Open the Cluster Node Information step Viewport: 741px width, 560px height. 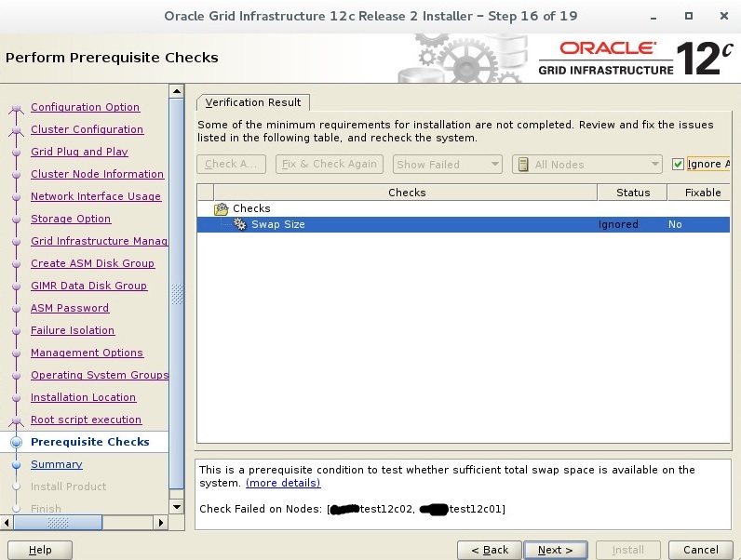(x=98, y=174)
